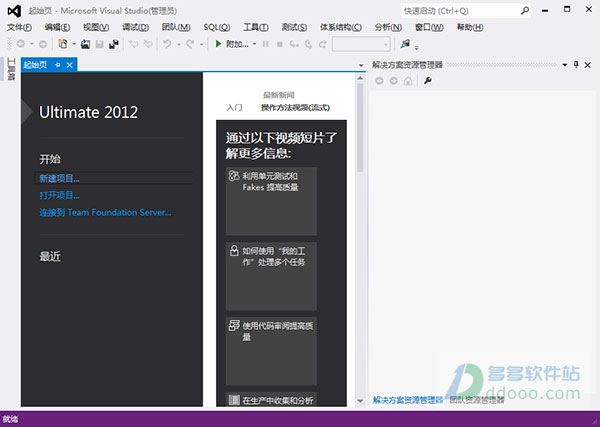Open the 分析(N) menu
The height and width of the screenshot is (427, 600).
click(388, 28)
